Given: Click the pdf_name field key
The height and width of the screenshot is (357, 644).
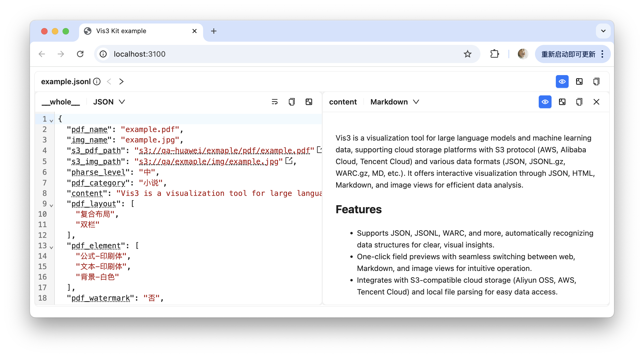Looking at the screenshot, I should (x=89, y=130).
